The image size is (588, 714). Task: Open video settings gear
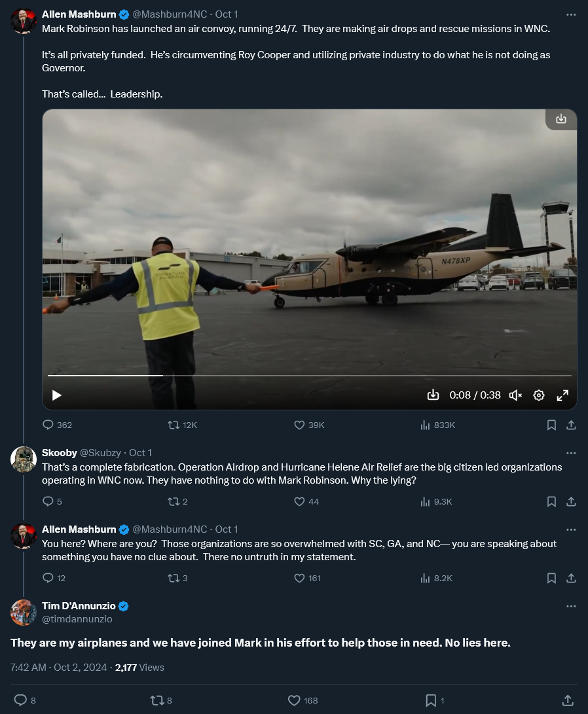click(539, 395)
